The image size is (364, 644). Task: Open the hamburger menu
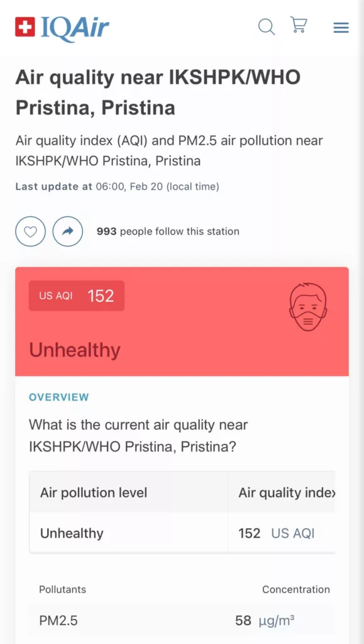point(341,28)
